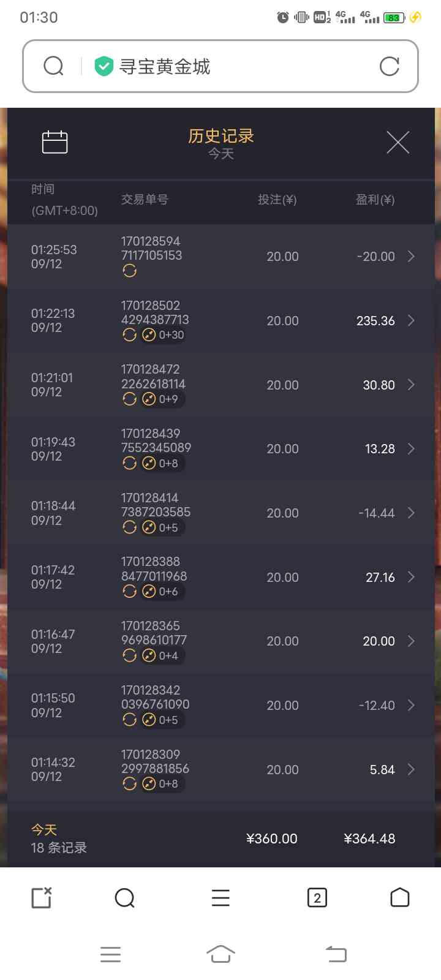Reload the page with refresh icon
The image size is (441, 980).
coord(389,66)
